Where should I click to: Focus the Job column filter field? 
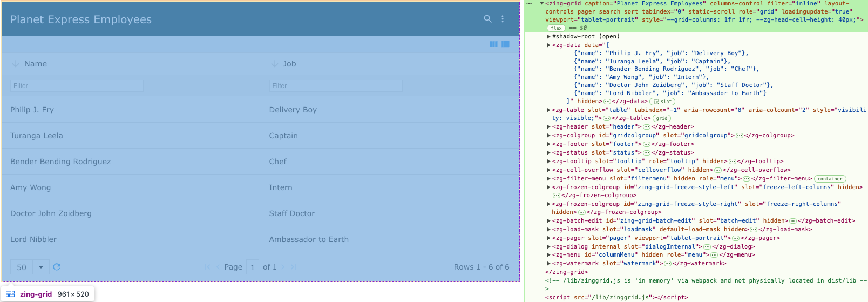point(336,86)
